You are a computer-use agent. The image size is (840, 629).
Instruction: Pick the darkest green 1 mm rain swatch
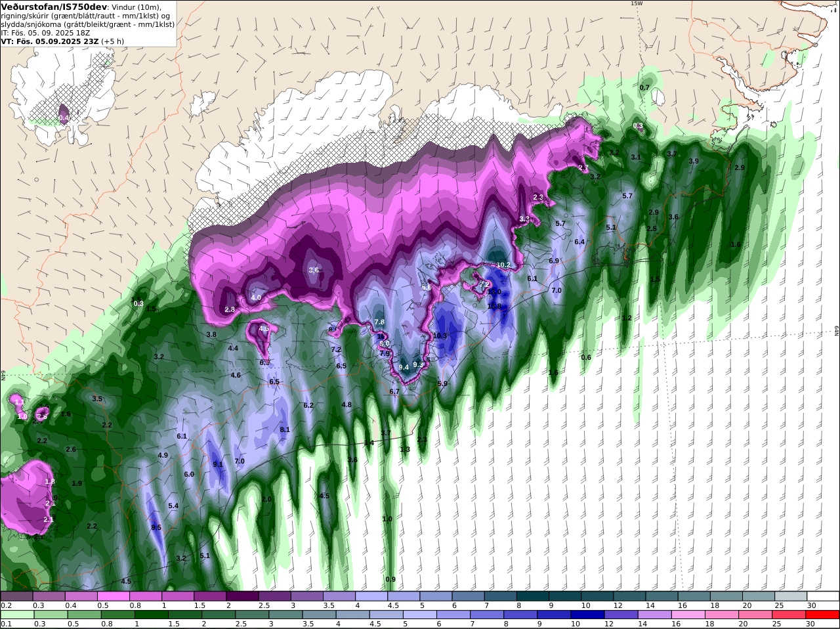click(151, 615)
